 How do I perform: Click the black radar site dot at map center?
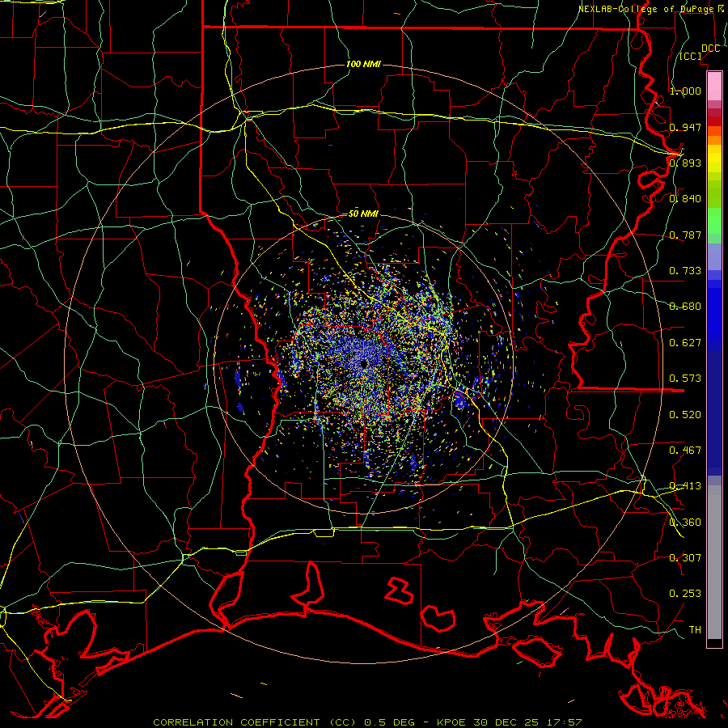(363, 364)
